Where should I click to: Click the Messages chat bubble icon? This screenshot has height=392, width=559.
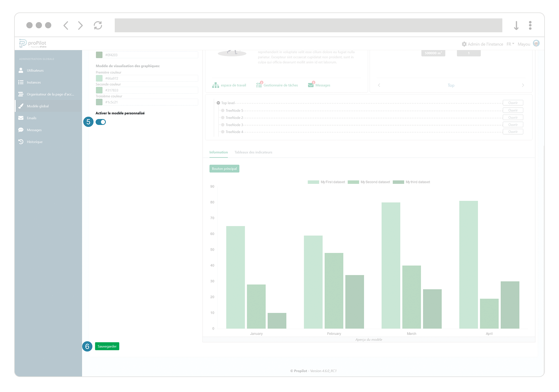coord(21,130)
